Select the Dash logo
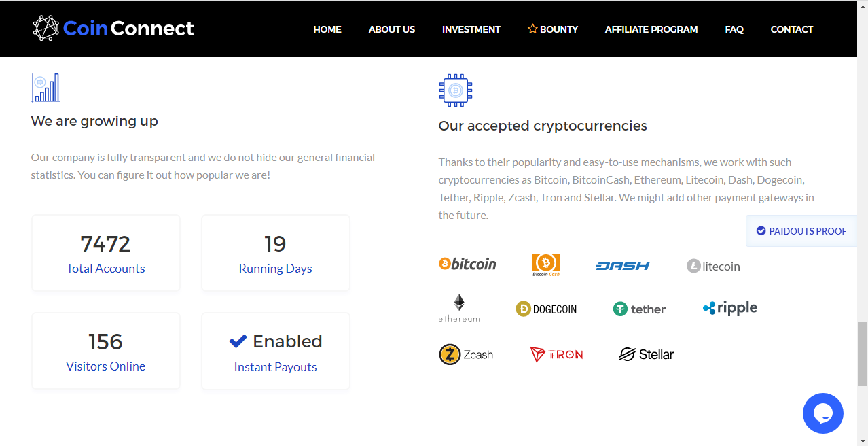This screenshot has height=446, width=868. coord(623,266)
